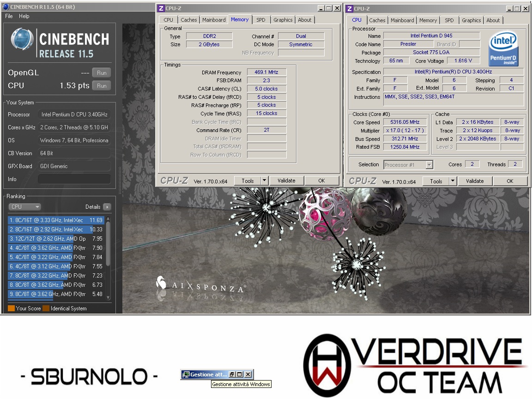Minimize the Memory CPU-Z window

(321, 8)
